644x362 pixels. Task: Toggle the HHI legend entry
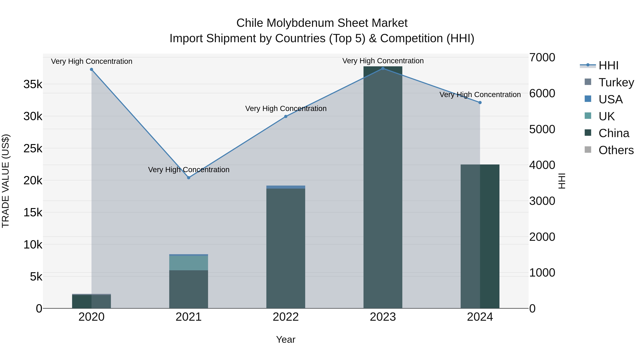click(599, 65)
